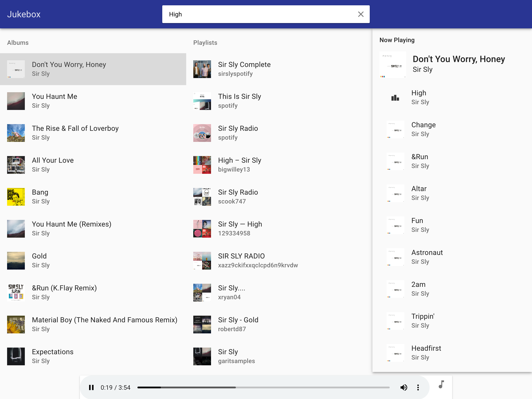Open the Bang album cover thumbnail

coord(16,197)
